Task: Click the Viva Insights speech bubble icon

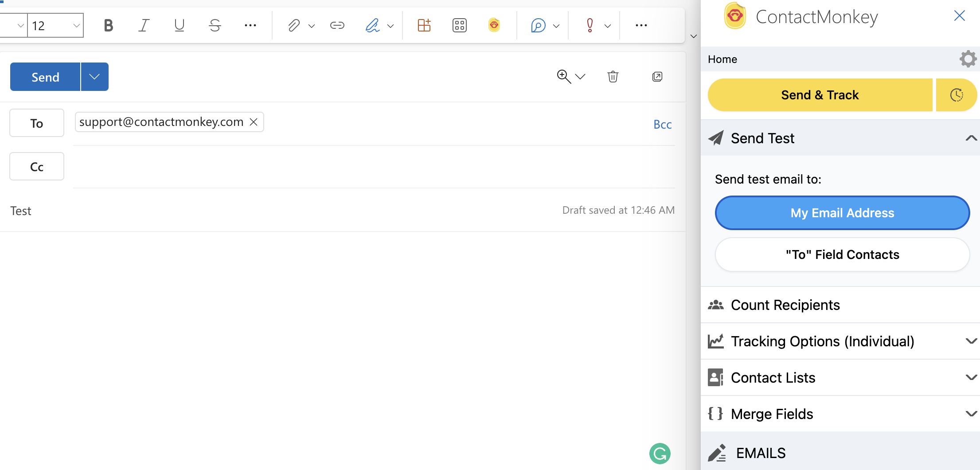Action: 538,25
